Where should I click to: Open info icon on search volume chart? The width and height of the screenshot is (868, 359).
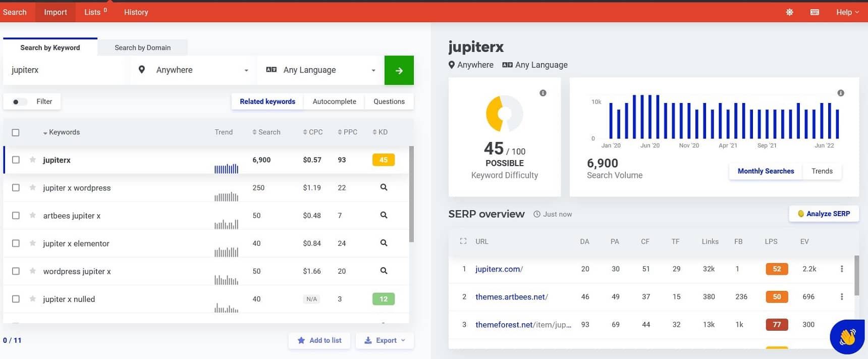841,93
